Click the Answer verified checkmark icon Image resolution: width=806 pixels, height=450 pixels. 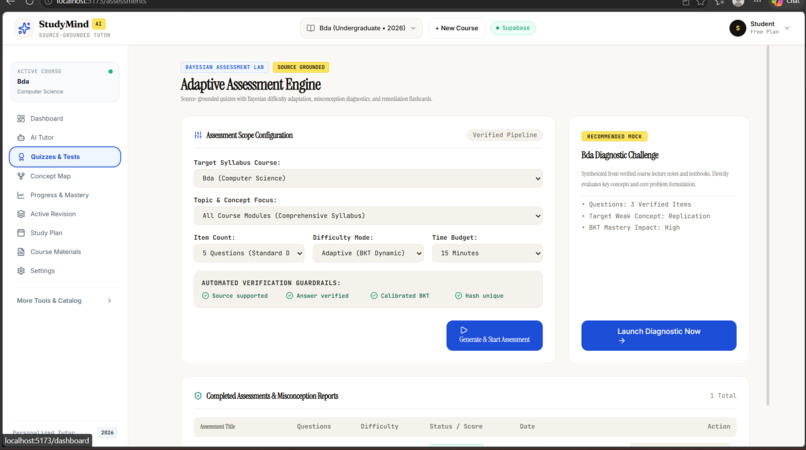coord(289,296)
